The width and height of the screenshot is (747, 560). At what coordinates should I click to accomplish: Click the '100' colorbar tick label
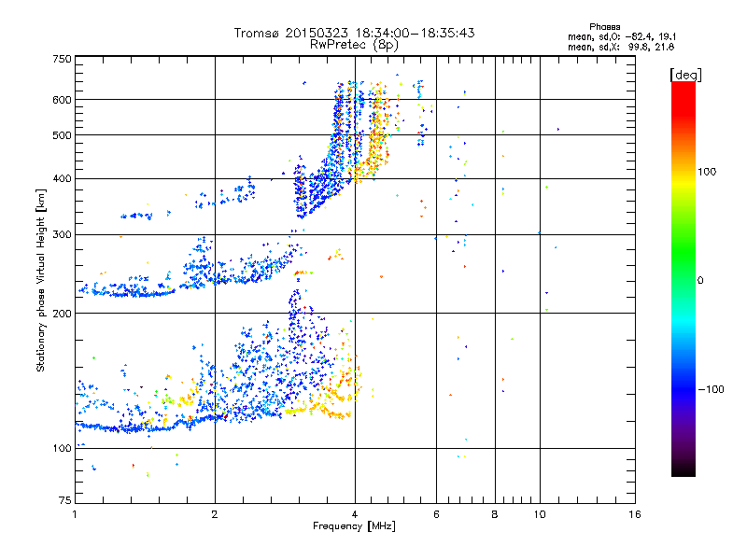pos(707,172)
